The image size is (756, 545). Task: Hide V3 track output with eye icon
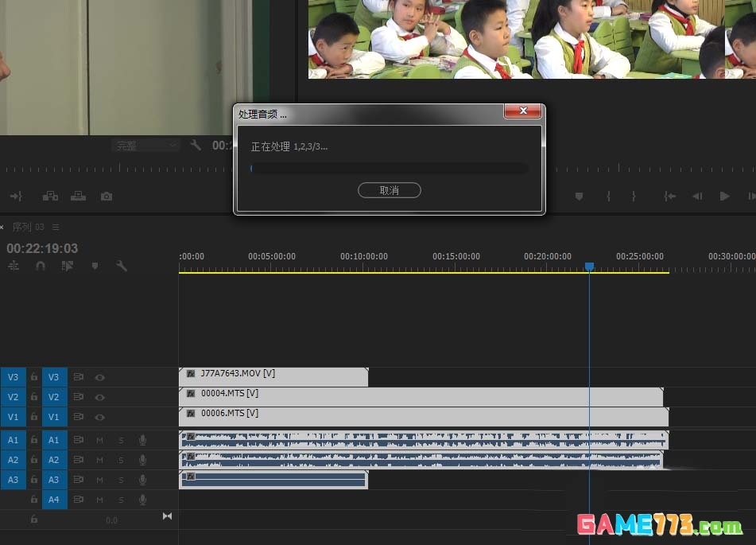tap(100, 377)
